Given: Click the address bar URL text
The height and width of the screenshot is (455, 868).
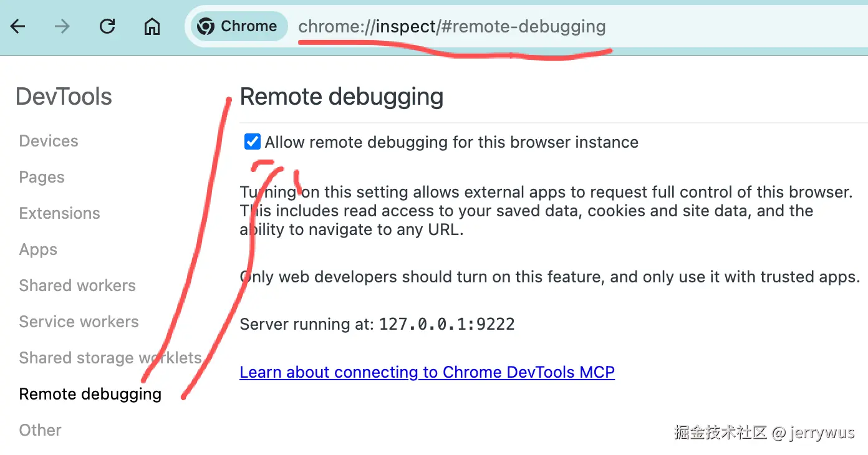Looking at the screenshot, I should [451, 27].
